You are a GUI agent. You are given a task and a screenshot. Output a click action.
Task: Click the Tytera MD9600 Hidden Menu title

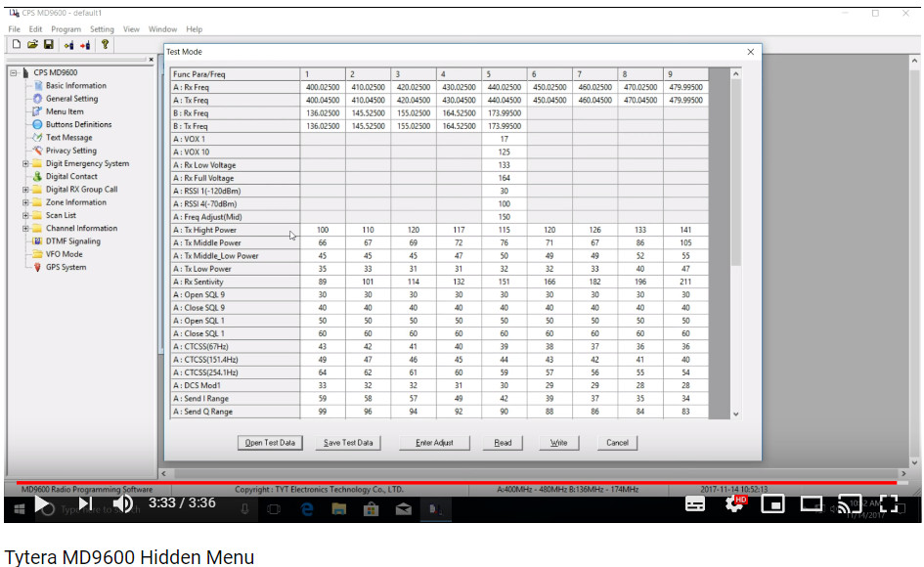click(x=130, y=556)
